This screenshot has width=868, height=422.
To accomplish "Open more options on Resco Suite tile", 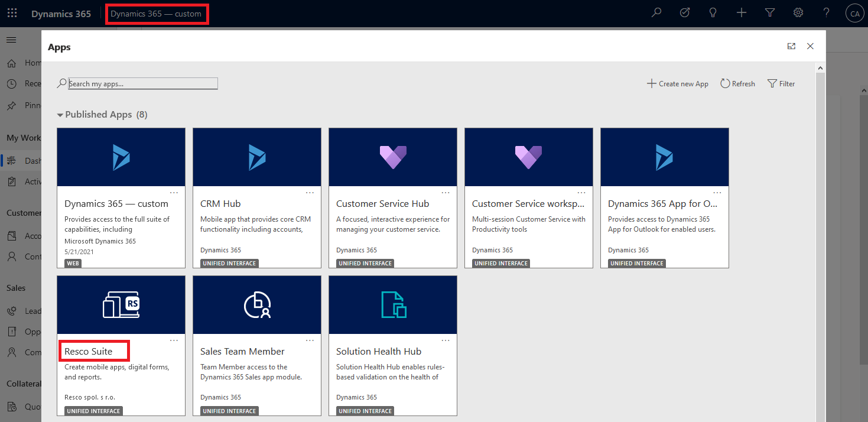I will (174, 340).
